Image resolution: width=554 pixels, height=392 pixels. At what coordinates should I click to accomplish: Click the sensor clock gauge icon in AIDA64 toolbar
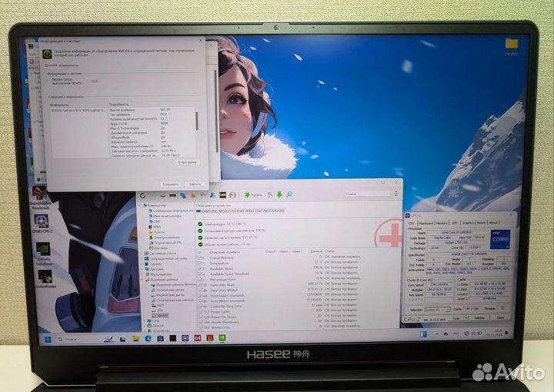pos(232,194)
